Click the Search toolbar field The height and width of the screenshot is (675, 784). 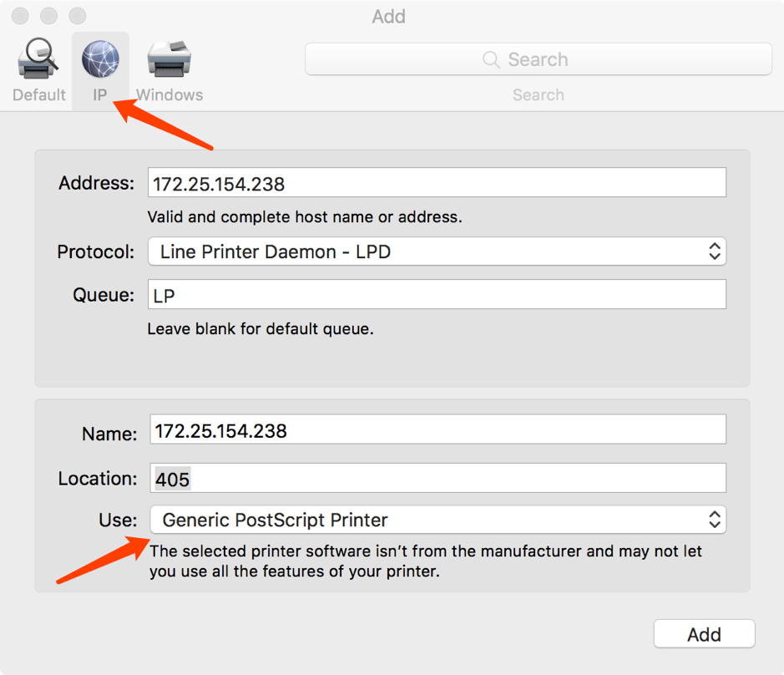click(538, 60)
